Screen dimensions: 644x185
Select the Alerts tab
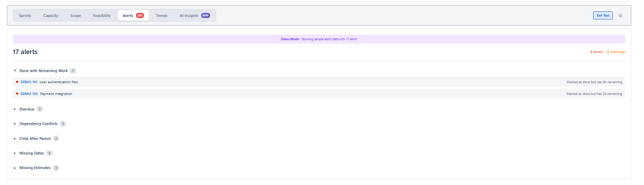133,16
